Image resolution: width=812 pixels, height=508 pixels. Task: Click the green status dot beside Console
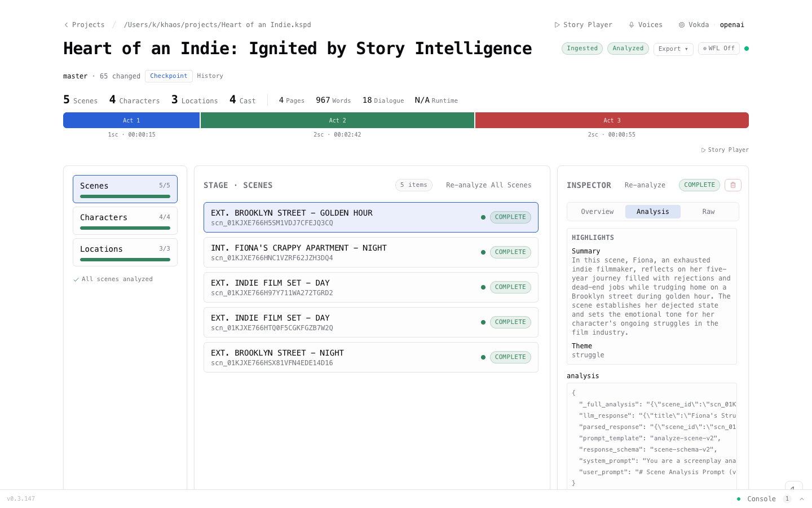click(x=739, y=499)
